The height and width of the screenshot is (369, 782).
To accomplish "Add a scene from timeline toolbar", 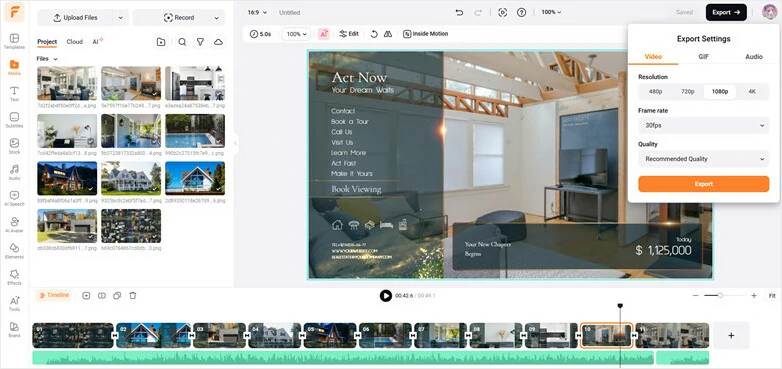I will pos(86,296).
